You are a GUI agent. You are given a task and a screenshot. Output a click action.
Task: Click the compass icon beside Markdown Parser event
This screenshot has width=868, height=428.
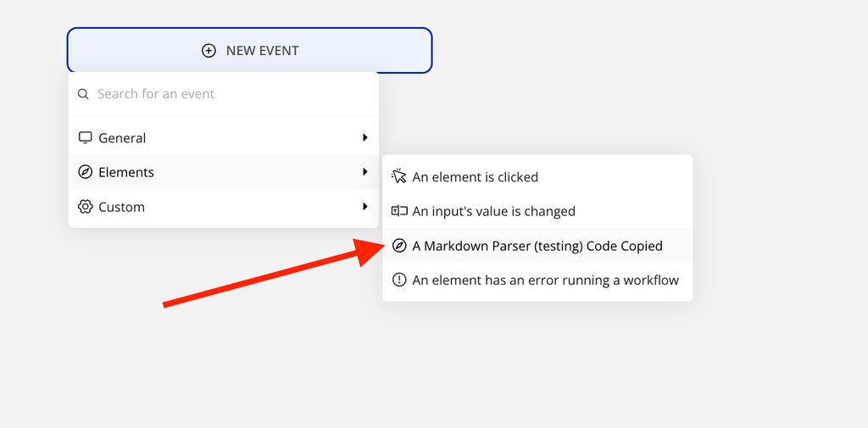399,246
